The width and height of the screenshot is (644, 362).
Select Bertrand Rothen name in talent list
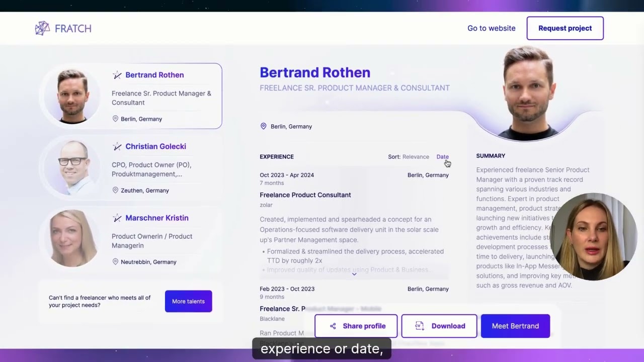pyautogui.click(x=154, y=75)
